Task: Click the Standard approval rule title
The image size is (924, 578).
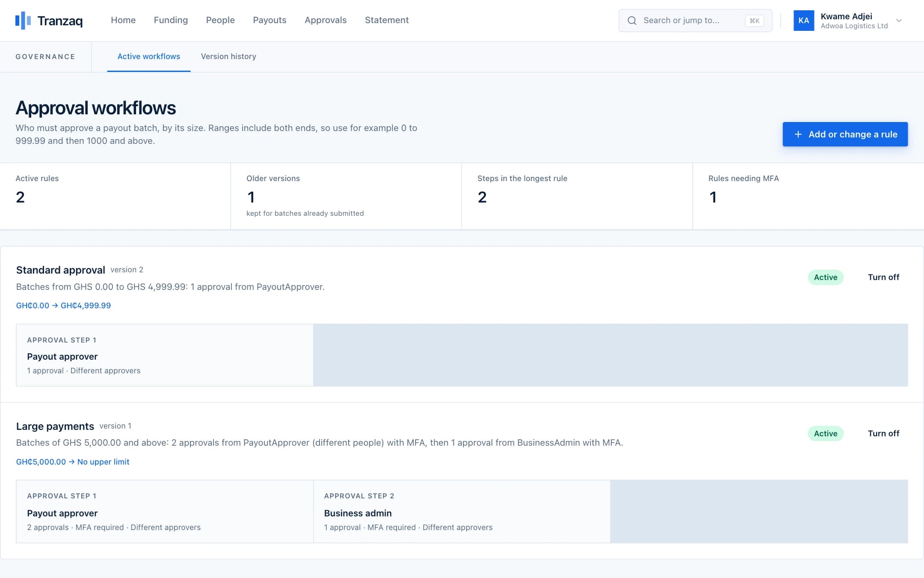Action: (60, 270)
